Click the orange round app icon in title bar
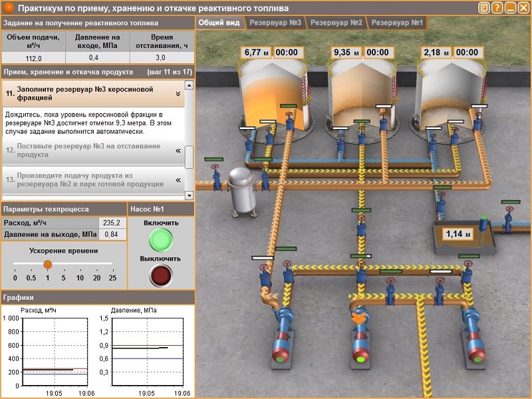This screenshot has height=399, width=532. point(8,7)
